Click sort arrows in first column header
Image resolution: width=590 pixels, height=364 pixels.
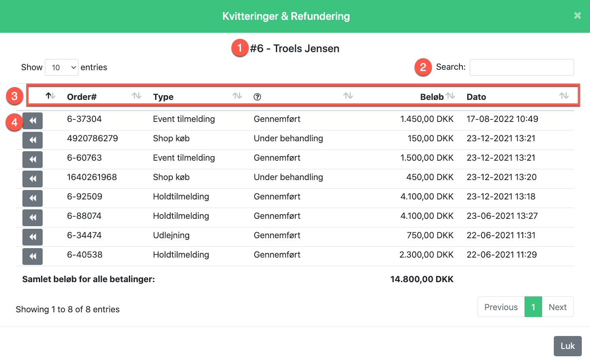tap(51, 96)
